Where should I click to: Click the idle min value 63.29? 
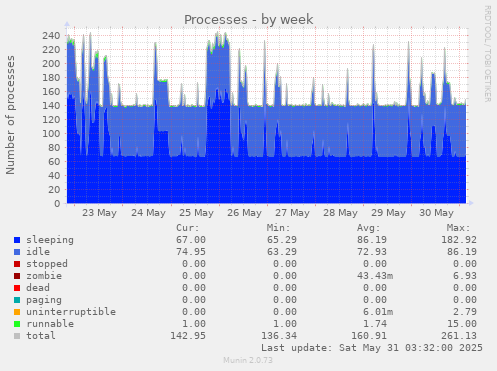point(282,252)
